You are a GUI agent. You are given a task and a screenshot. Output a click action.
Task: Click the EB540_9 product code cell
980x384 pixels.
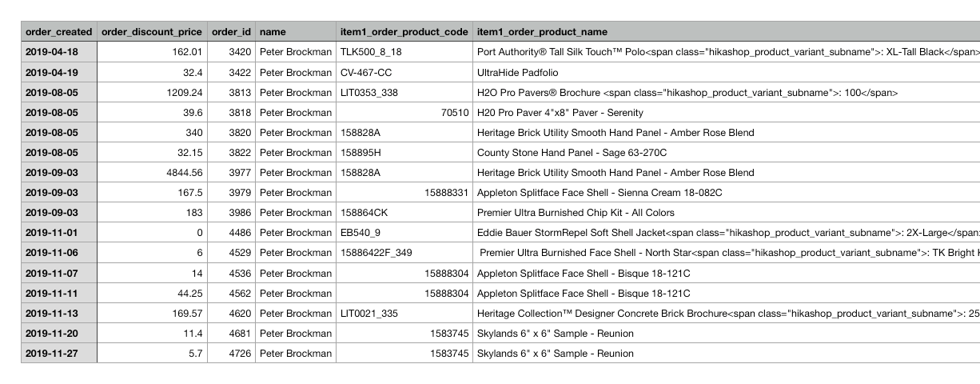click(x=404, y=233)
